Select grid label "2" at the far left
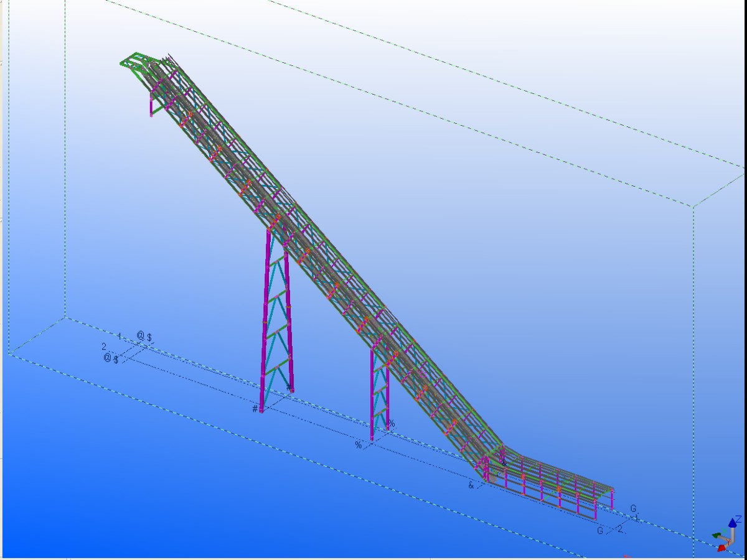The height and width of the screenshot is (560, 747). pyautogui.click(x=103, y=347)
